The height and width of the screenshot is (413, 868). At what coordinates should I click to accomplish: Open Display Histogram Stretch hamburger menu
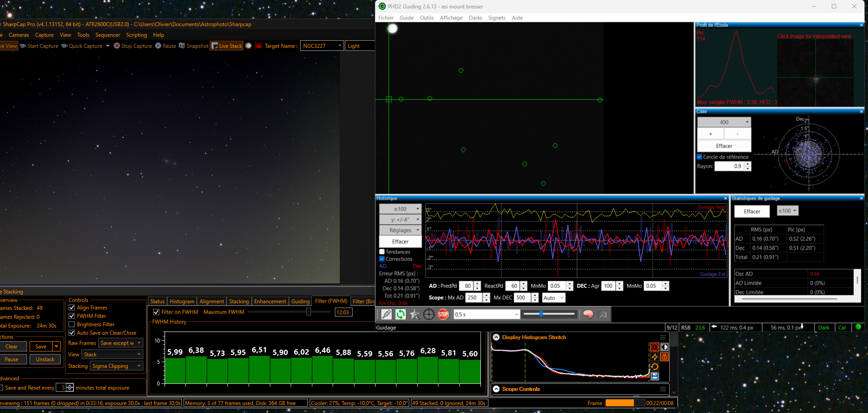click(x=663, y=337)
